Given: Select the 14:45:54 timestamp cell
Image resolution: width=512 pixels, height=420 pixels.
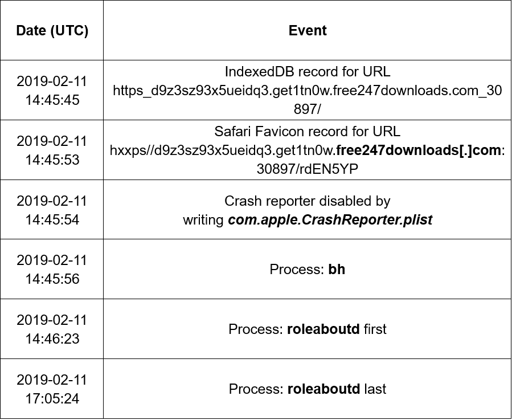Looking at the screenshot, I should [x=52, y=210].
